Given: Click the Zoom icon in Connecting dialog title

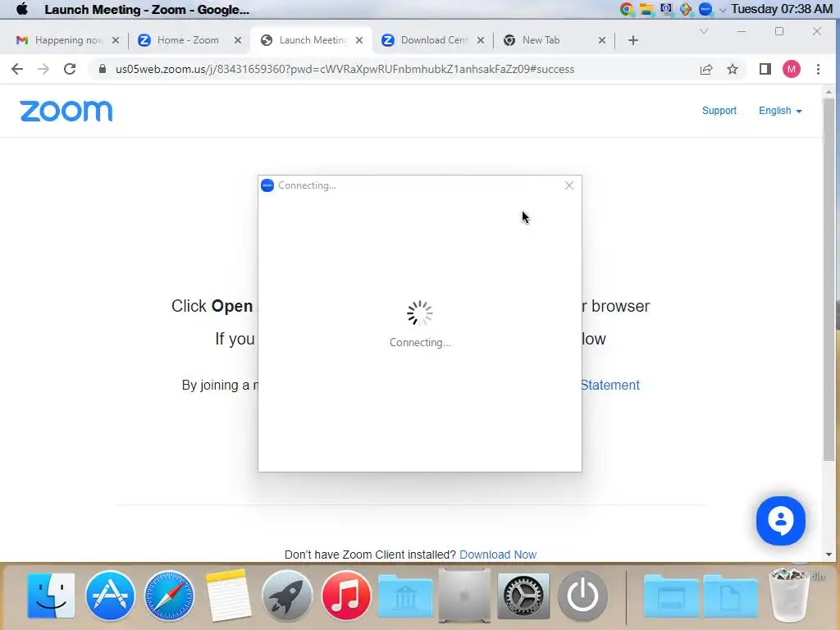Looking at the screenshot, I should 267,185.
